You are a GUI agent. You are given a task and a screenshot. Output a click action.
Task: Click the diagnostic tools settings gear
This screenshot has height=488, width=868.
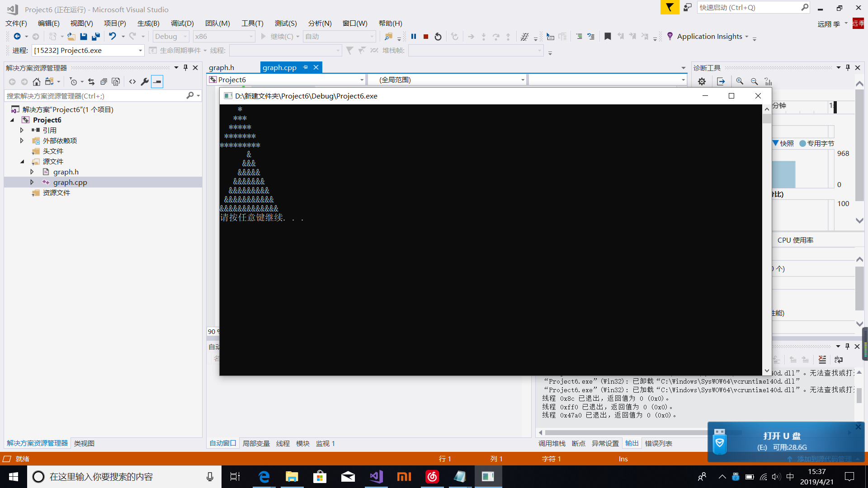click(x=701, y=82)
